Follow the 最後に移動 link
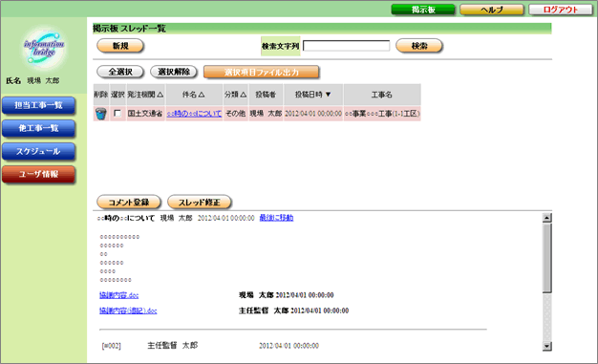 tap(276, 218)
